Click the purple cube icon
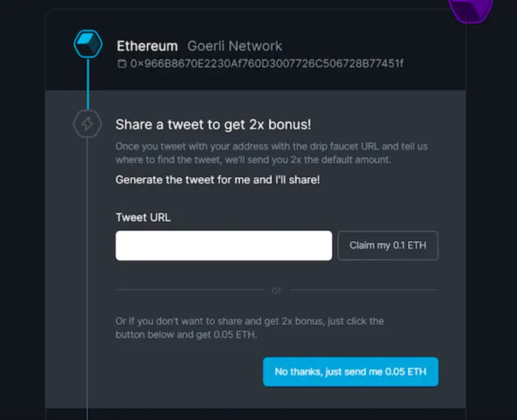Image resolution: width=517 pixels, height=420 pixels. coord(471,8)
